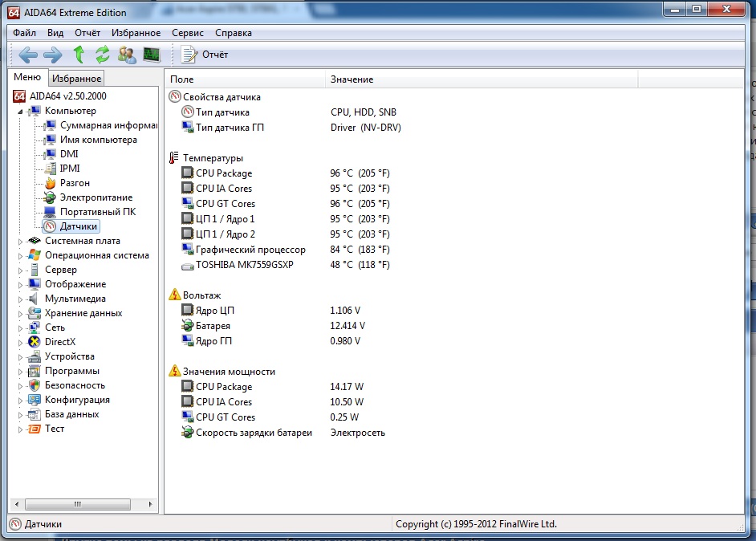Open the users icon in the toolbar
Screen dimensions: 756x541
[x=127, y=55]
